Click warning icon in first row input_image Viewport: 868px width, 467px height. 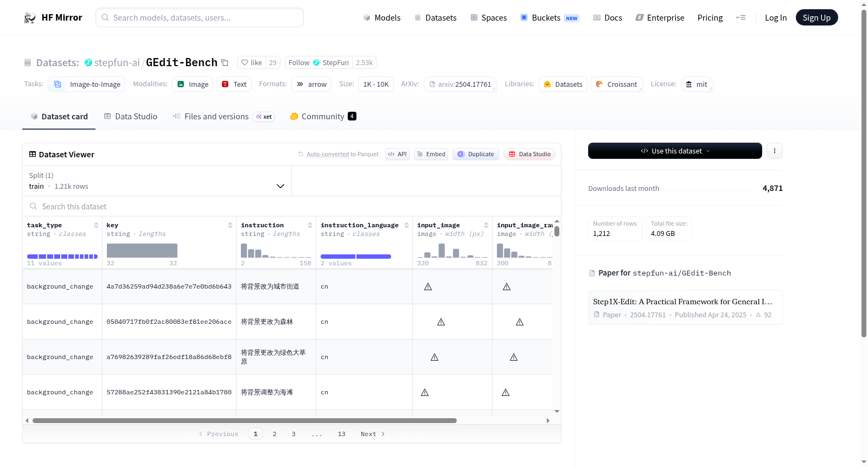[x=428, y=286]
